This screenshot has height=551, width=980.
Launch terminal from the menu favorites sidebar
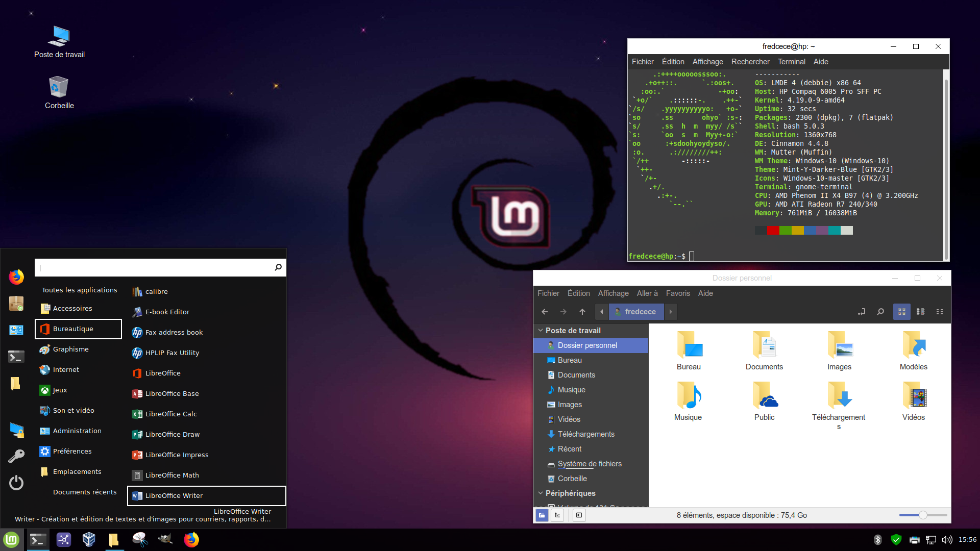tap(16, 357)
